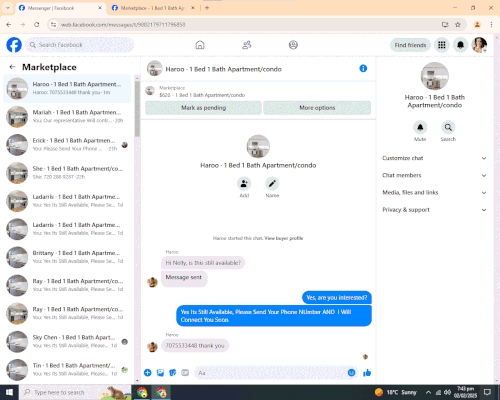Expand Privacy & support section
500x400 pixels.
pyautogui.click(x=435, y=210)
